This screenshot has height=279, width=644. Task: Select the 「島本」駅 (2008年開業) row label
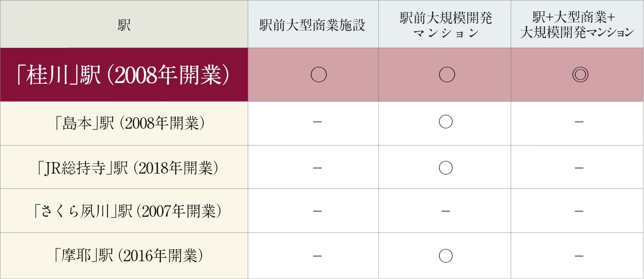click(x=131, y=123)
